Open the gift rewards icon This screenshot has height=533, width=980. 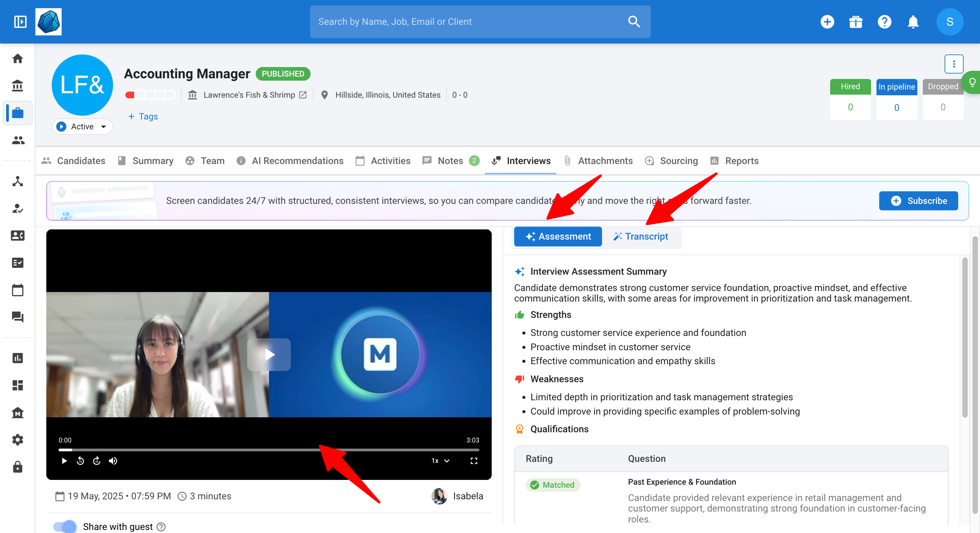[x=856, y=22]
